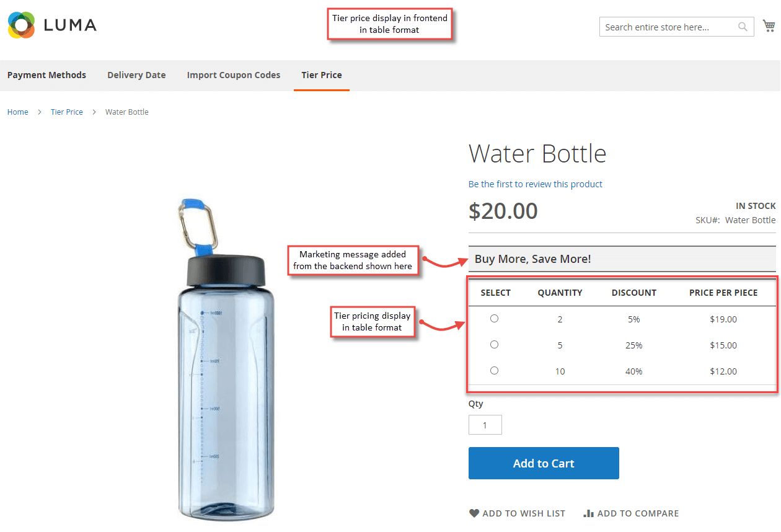The image size is (781, 532).
Task: Click the Tier Price breadcrumb link
Action: (66, 112)
